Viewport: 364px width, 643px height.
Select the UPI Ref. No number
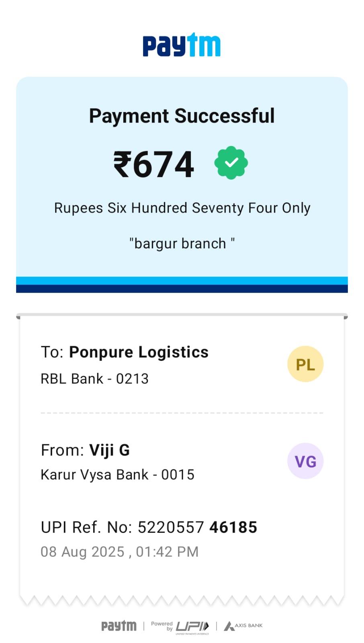197,527
